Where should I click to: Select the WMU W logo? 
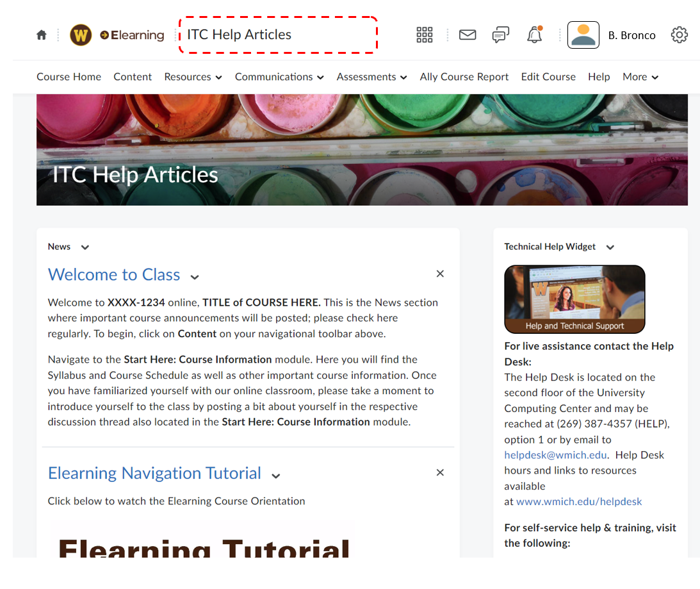[x=81, y=35]
